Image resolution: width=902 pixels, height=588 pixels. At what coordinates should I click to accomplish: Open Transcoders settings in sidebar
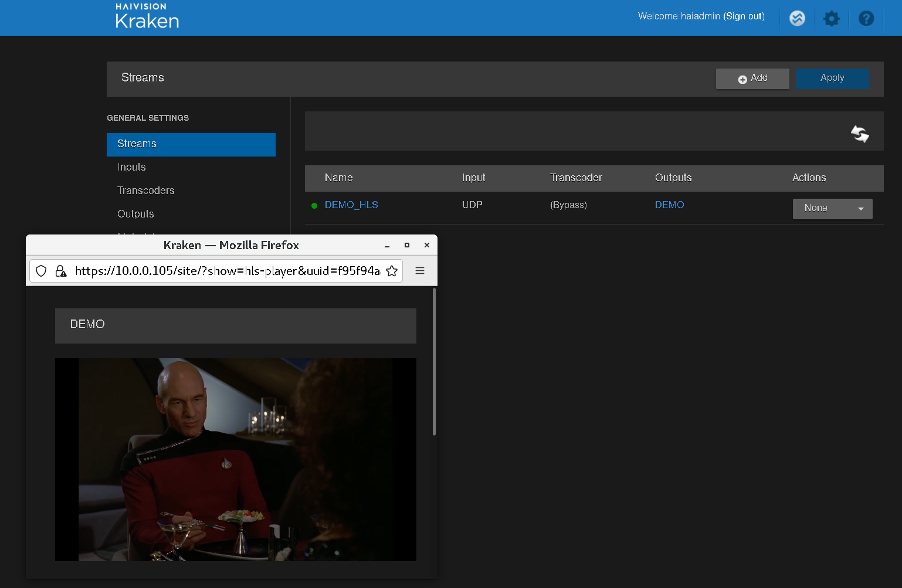tap(145, 191)
